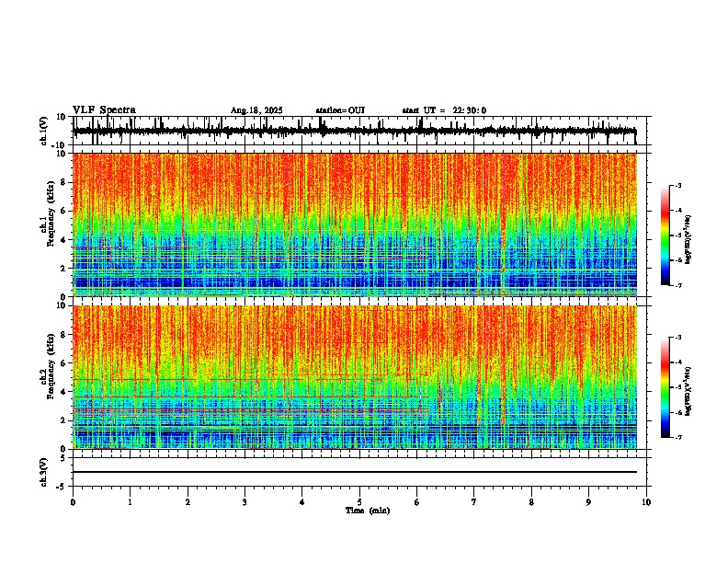The width and height of the screenshot is (728, 563).
Task: Click the "6" kHz tick on ch.2 spectrogram axis
Action: (64, 362)
